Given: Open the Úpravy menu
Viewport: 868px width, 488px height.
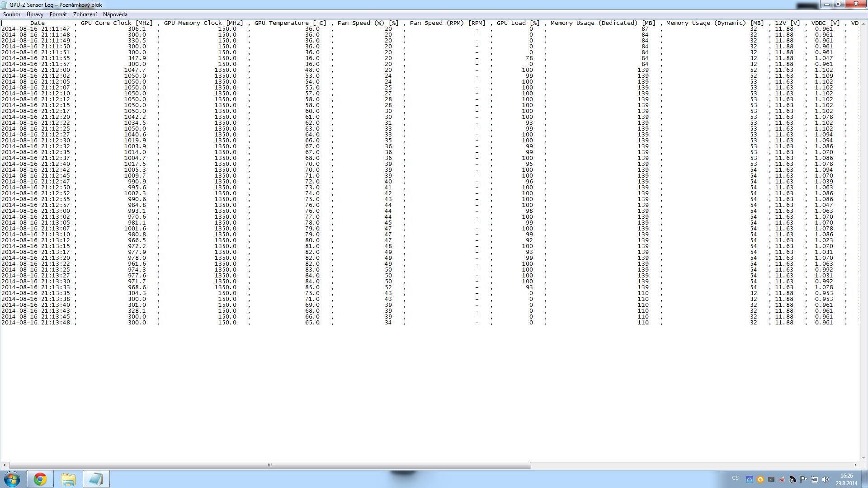Looking at the screenshot, I should [35, 14].
